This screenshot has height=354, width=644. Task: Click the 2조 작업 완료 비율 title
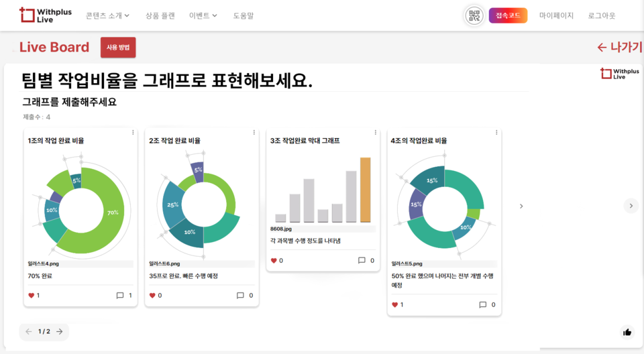(174, 140)
